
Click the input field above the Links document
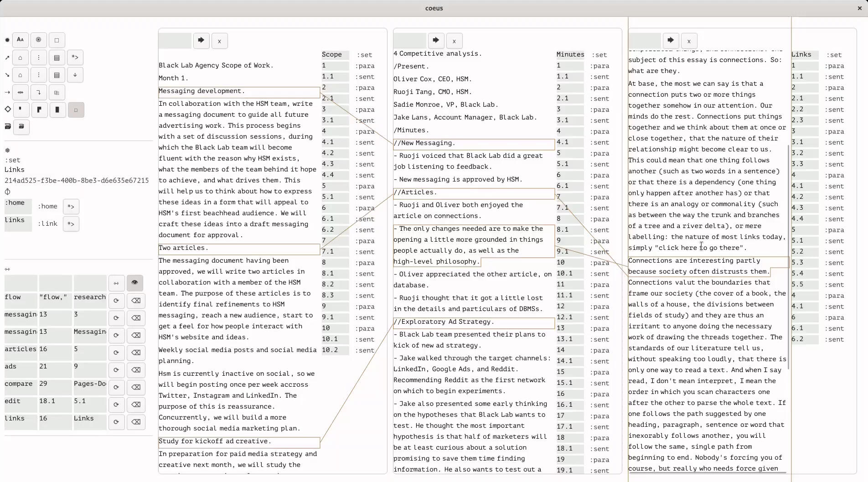pos(645,41)
